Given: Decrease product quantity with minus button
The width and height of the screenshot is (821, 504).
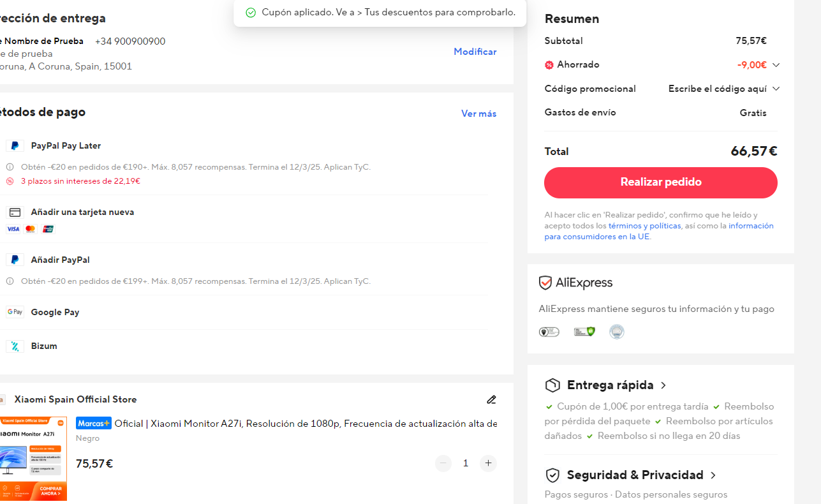Looking at the screenshot, I should click(x=443, y=464).
